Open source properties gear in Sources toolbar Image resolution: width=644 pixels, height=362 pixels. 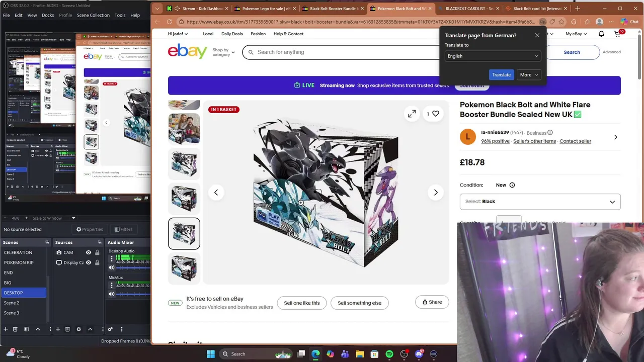tap(78, 329)
